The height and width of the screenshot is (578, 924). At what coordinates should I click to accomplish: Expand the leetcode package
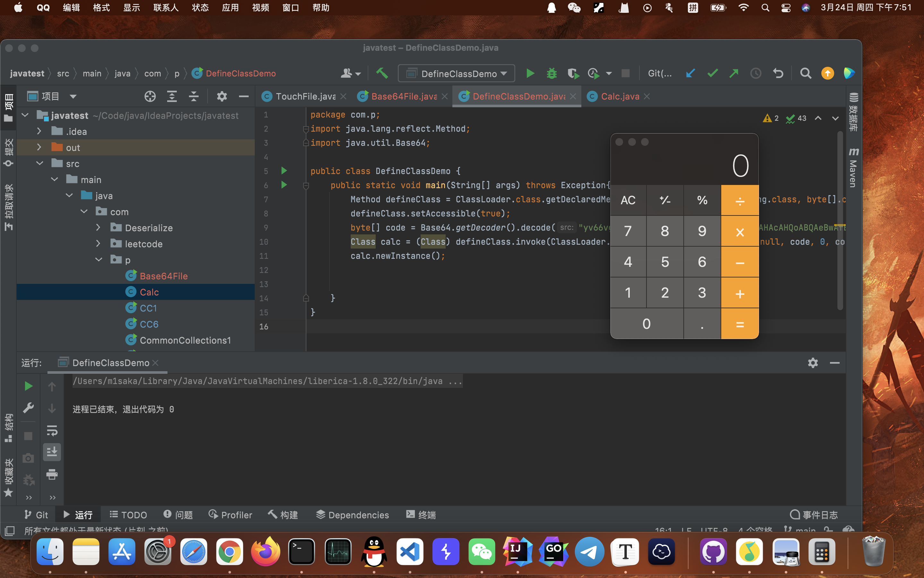(x=98, y=243)
